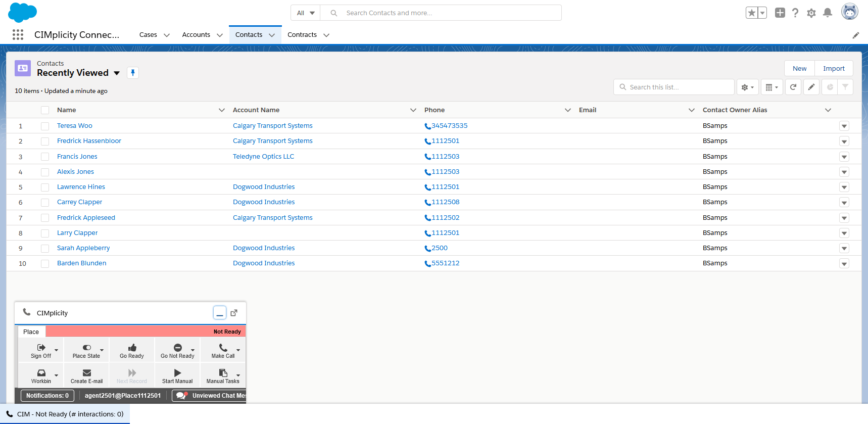The width and height of the screenshot is (868, 424).
Task: Open the global actions plus icon
Action: [x=780, y=13]
